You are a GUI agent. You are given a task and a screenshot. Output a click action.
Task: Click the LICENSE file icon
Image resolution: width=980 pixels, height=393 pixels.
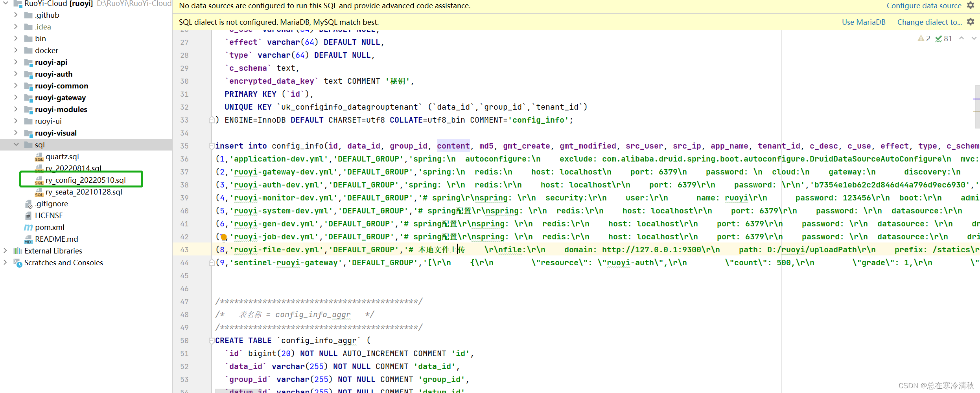(x=28, y=216)
